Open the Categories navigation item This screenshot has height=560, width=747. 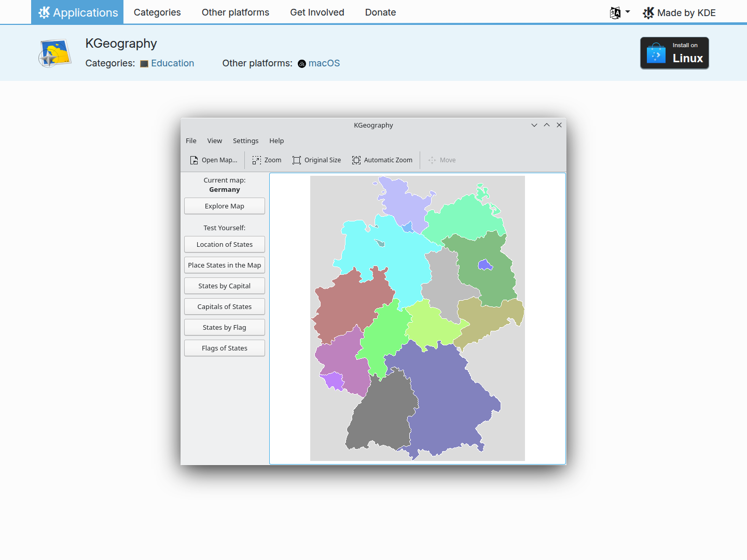click(157, 12)
